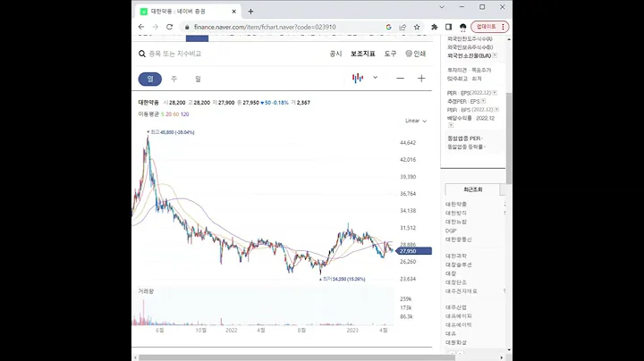Viewport: 644px width, 361px height.
Task: Open 대한광통신 in recent list
Action: point(459,239)
